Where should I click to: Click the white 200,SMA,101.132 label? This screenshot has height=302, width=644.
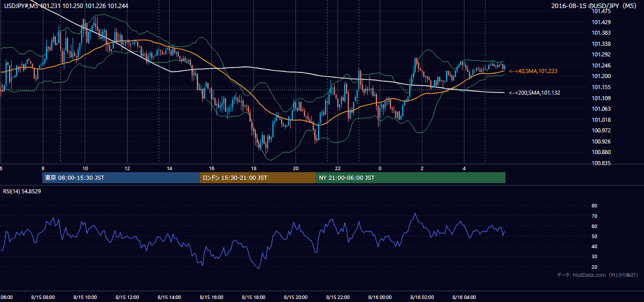pos(534,93)
